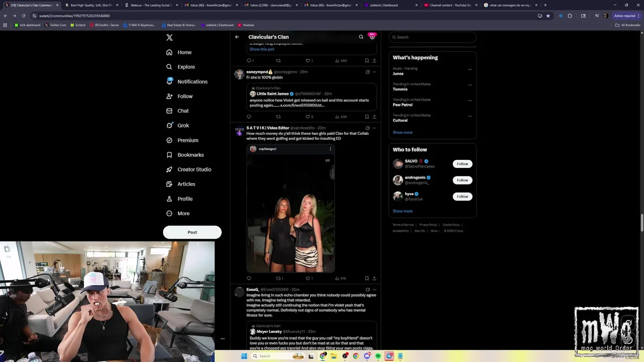The height and width of the screenshot is (362, 644).
Task: Like SATVIK Video Editor's post
Action: point(309,278)
